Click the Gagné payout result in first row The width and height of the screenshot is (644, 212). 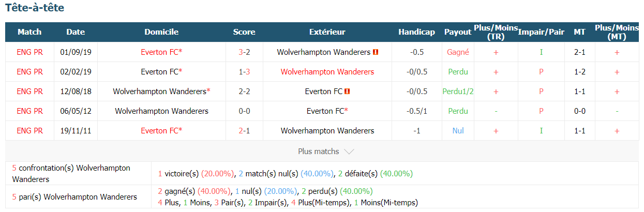[458, 52]
